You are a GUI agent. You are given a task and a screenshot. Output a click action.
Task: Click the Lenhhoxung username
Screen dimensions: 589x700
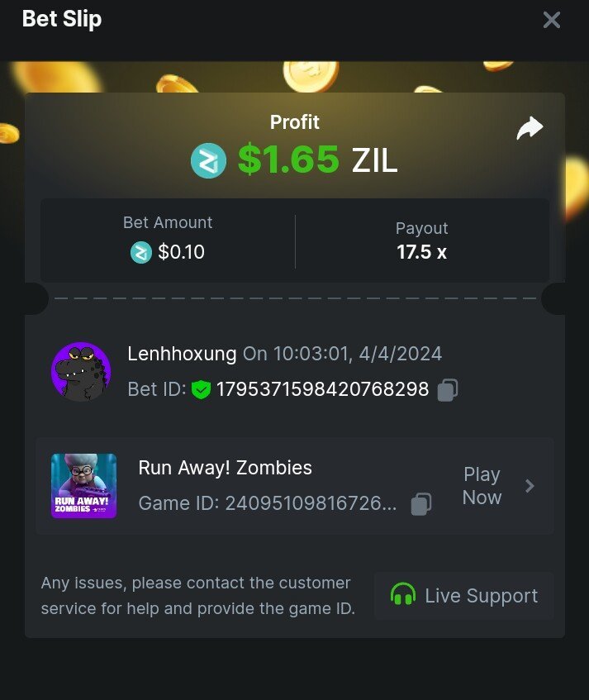point(182,354)
